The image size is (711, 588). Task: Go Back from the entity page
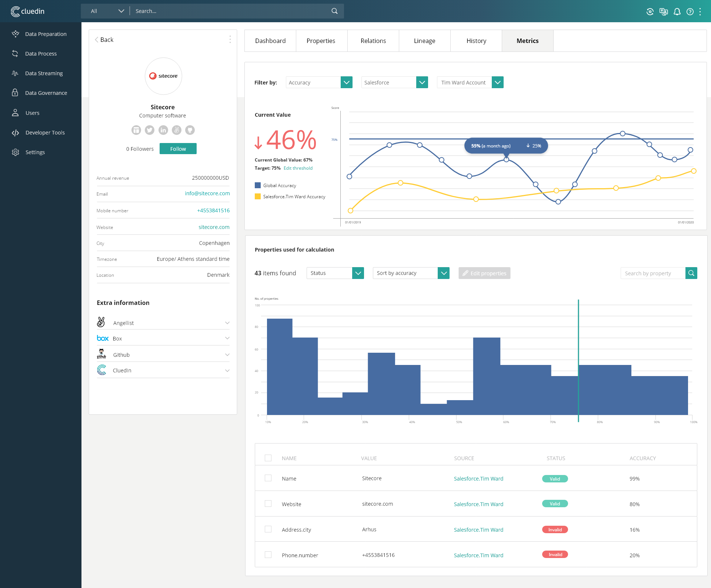104,40
